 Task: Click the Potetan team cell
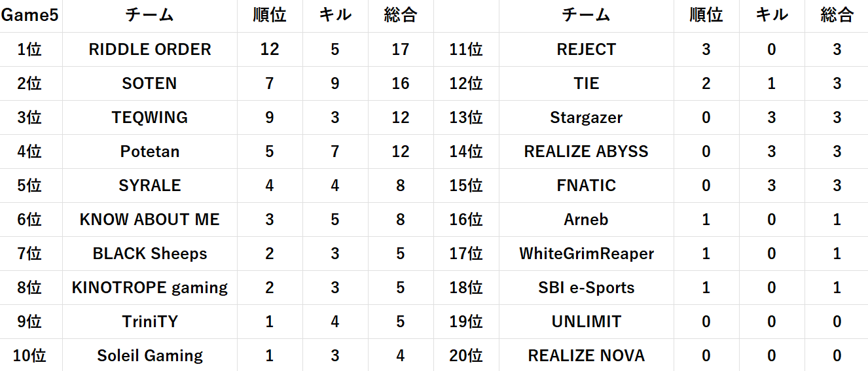click(150, 152)
